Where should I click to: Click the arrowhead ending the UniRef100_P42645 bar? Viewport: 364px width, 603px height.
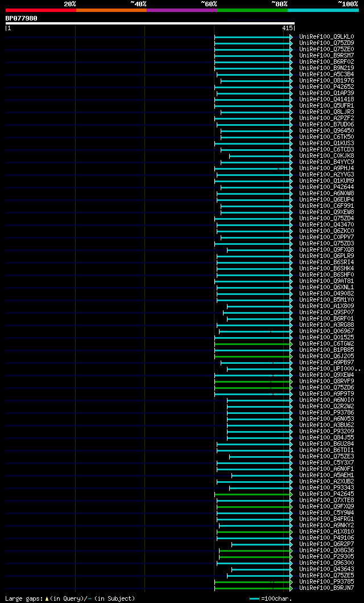pyautogui.click(x=291, y=494)
